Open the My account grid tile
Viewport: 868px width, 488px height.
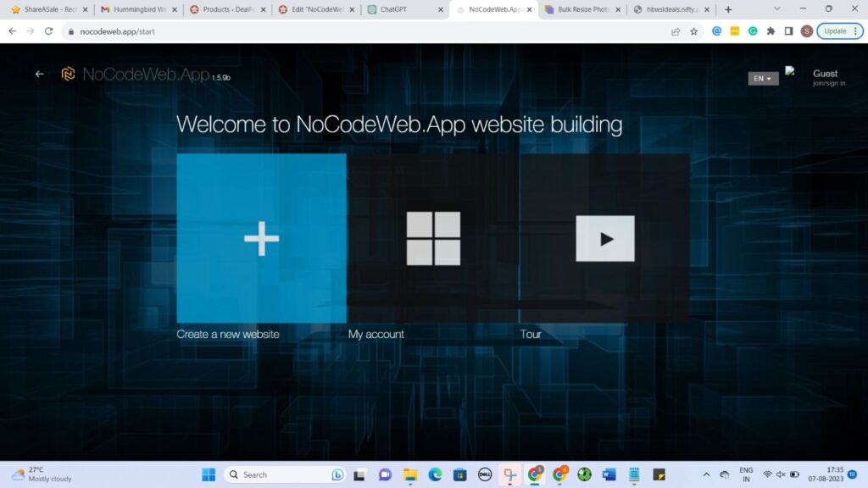pyautogui.click(x=433, y=238)
